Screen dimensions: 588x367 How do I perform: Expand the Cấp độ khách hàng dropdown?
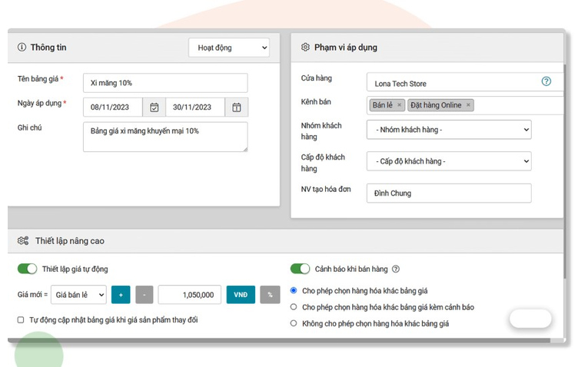[x=449, y=161]
